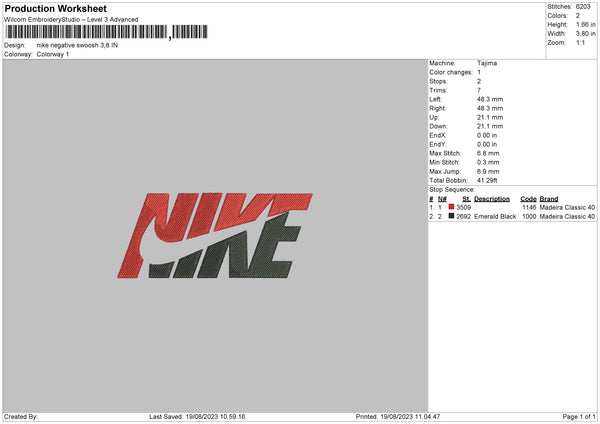Click the barcode under the worksheet title
Viewport: 600px width, 424px height.
[106, 32]
